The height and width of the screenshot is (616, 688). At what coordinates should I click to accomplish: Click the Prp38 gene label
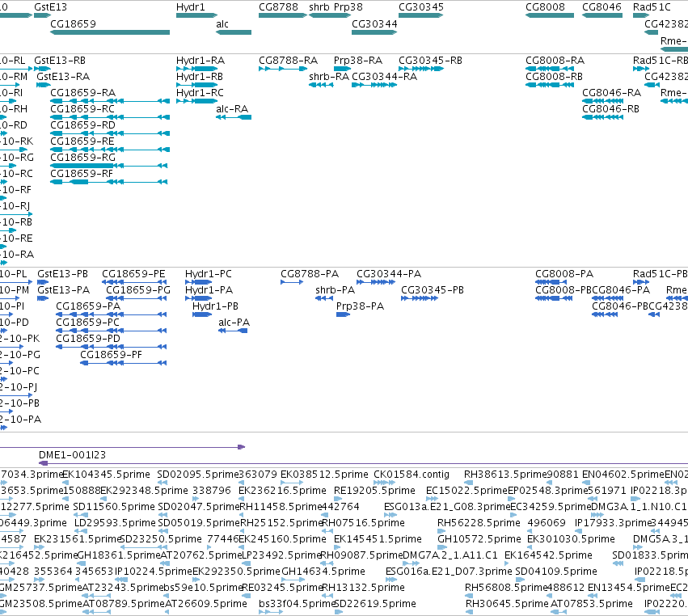point(348,7)
